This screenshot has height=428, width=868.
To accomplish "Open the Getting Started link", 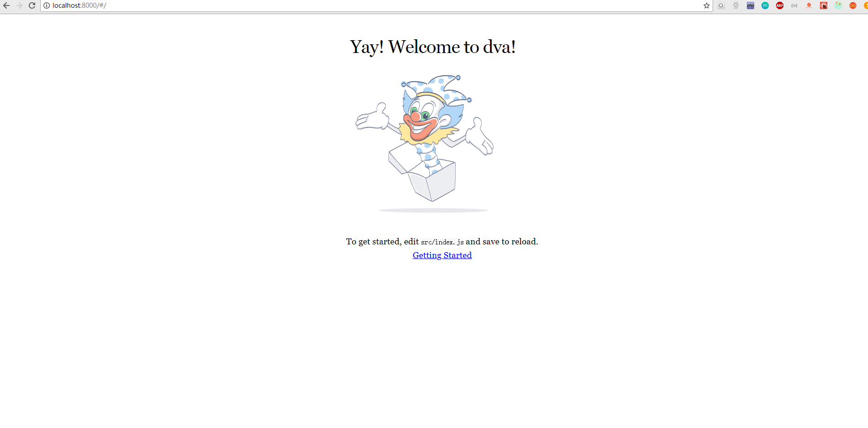I will pyautogui.click(x=442, y=255).
